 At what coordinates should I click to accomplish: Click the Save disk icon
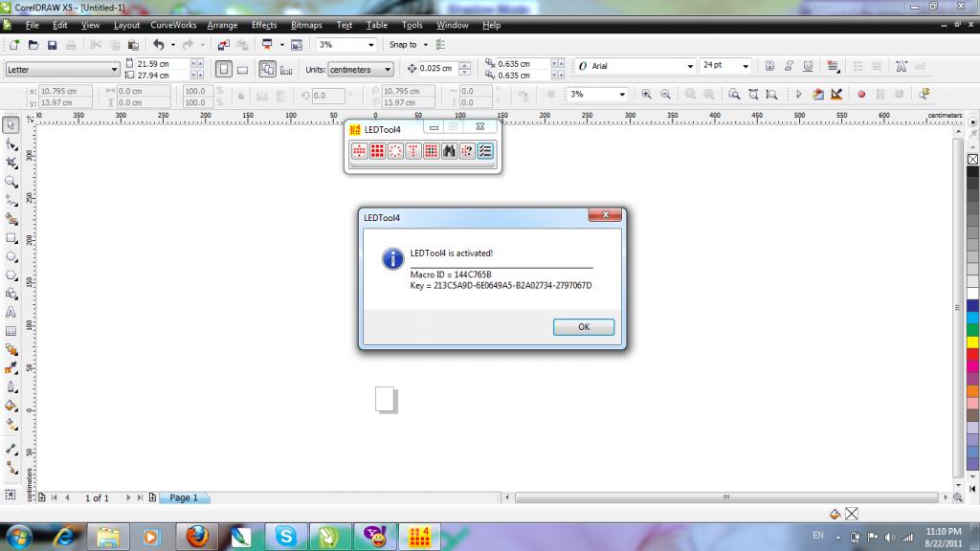(x=52, y=45)
